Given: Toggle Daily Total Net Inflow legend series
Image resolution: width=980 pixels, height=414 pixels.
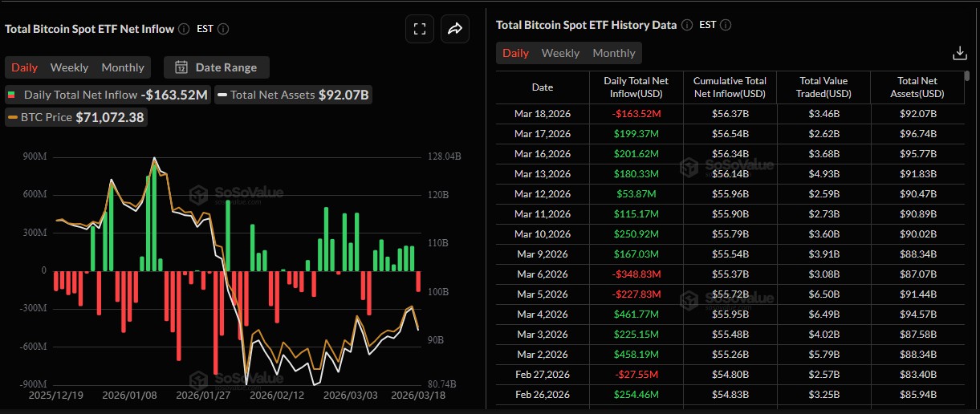Looking at the screenshot, I should tap(108, 95).
